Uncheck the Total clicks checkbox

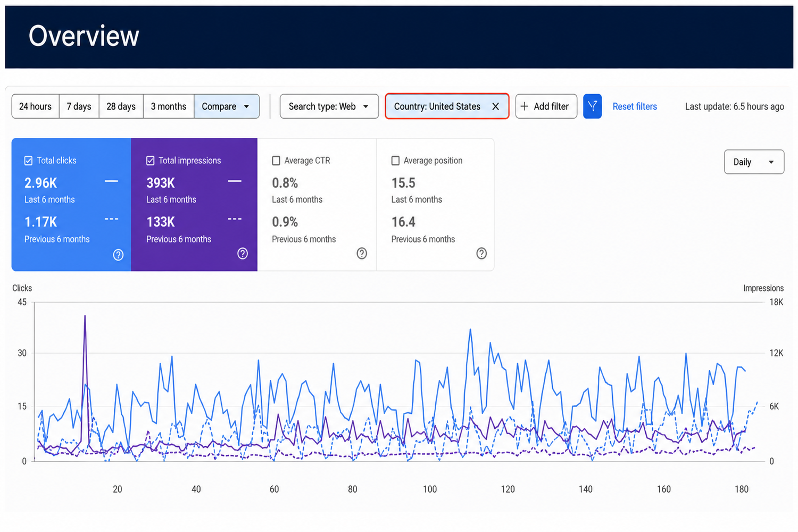point(29,161)
